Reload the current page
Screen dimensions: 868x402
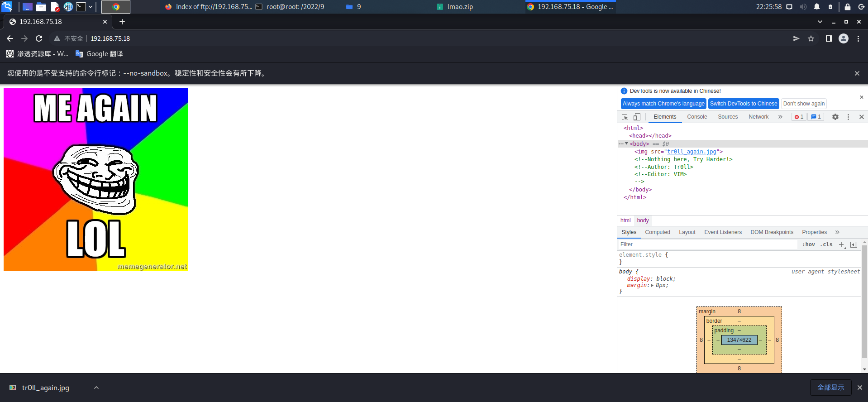pos(39,38)
